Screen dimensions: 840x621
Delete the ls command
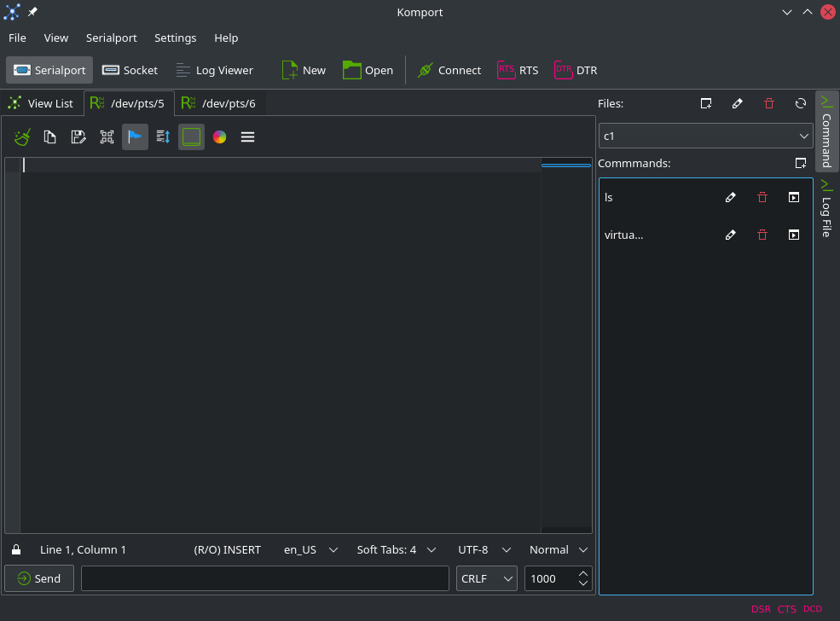(762, 197)
